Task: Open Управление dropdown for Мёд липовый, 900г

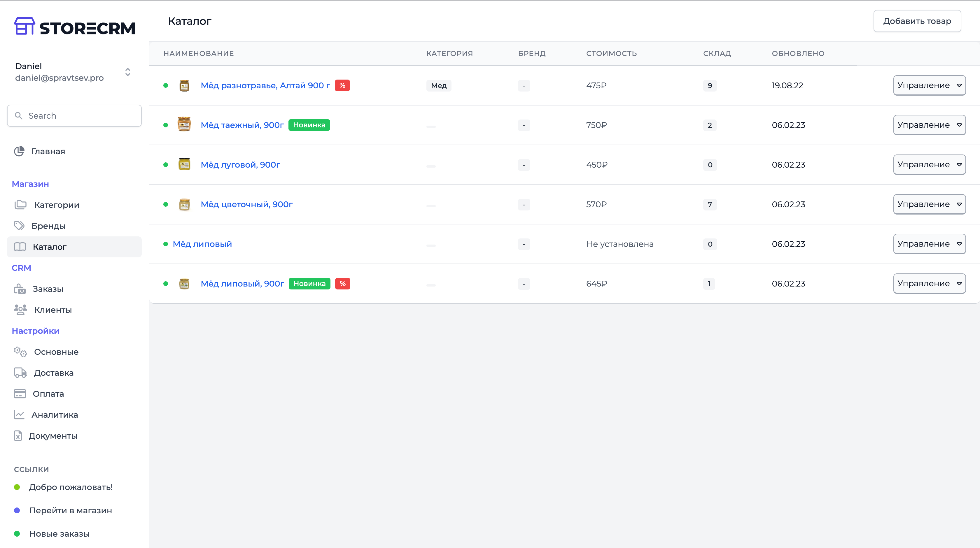Action: pyautogui.click(x=929, y=284)
